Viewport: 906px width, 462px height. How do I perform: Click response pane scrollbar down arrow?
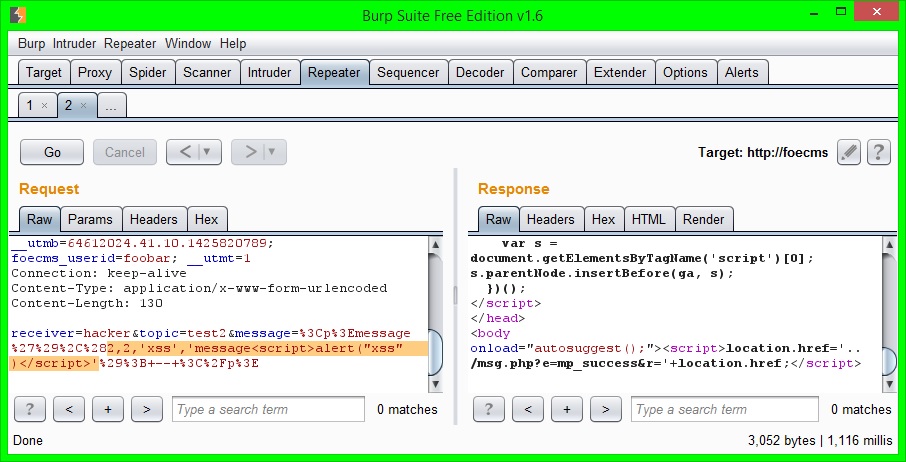(x=890, y=384)
